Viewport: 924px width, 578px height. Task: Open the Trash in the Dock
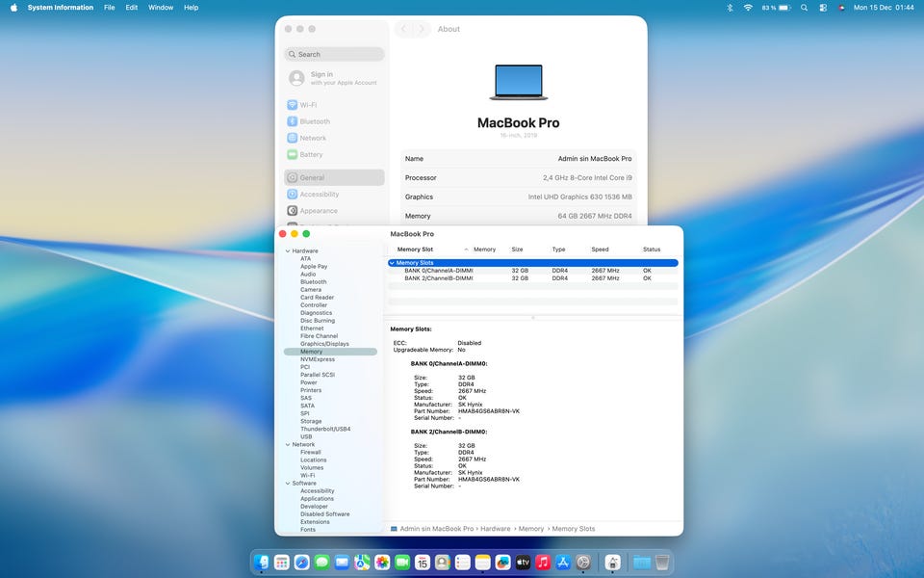coord(663,562)
